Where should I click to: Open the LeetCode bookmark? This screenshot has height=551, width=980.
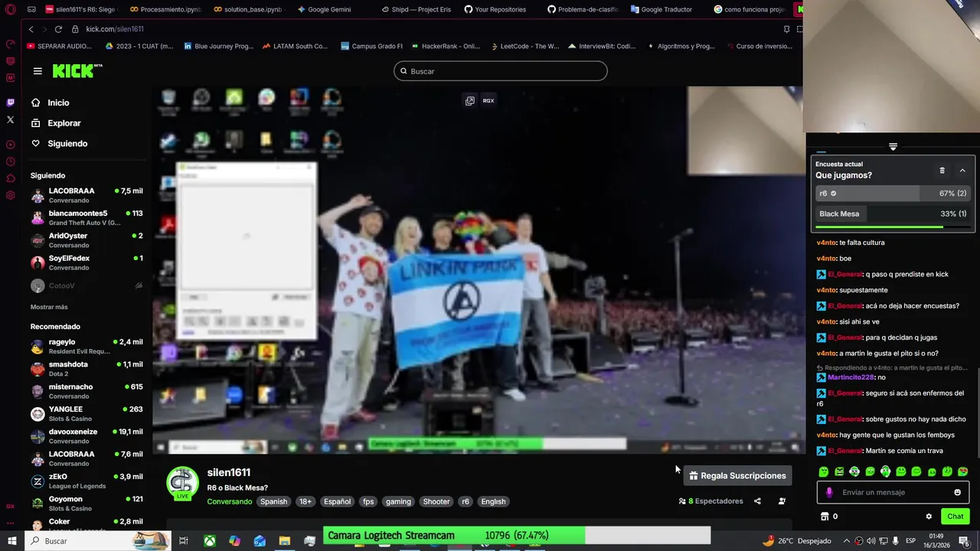click(524, 46)
